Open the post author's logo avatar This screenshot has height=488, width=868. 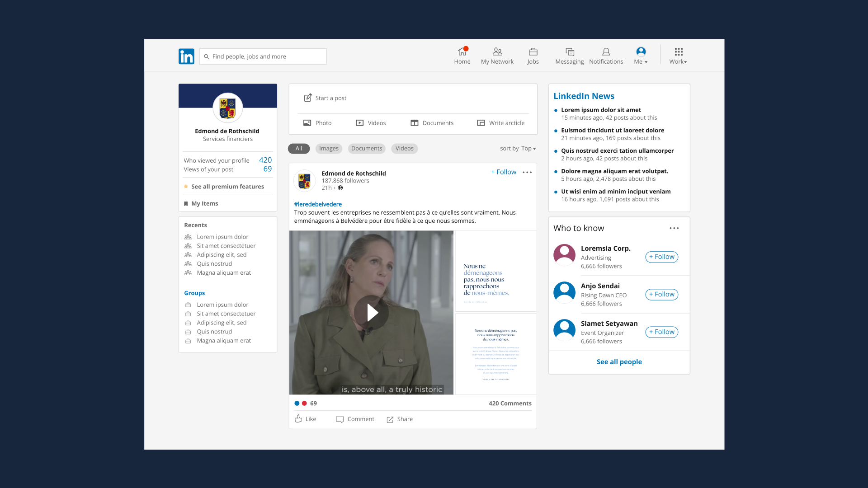[x=304, y=180]
